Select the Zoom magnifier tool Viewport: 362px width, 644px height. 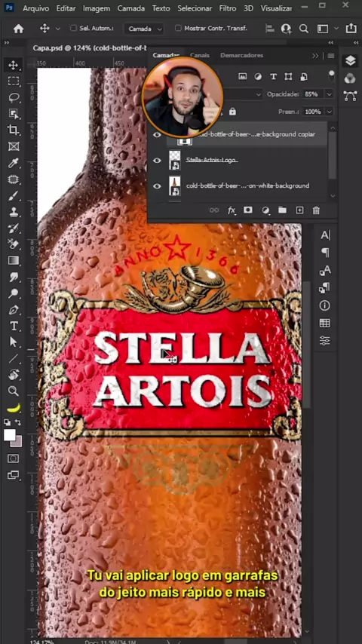pyautogui.click(x=14, y=391)
